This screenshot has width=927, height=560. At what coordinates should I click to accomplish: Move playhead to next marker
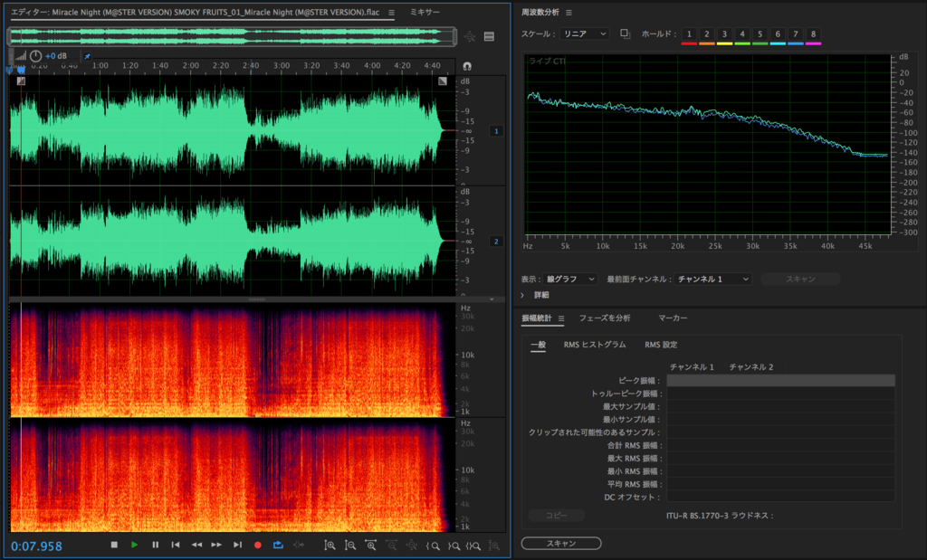point(237,545)
